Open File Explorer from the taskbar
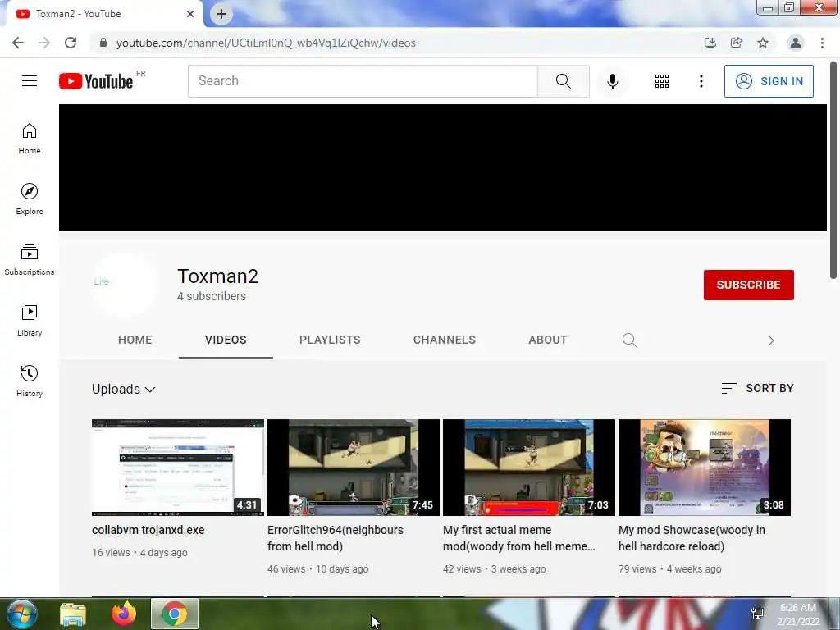 (72, 614)
